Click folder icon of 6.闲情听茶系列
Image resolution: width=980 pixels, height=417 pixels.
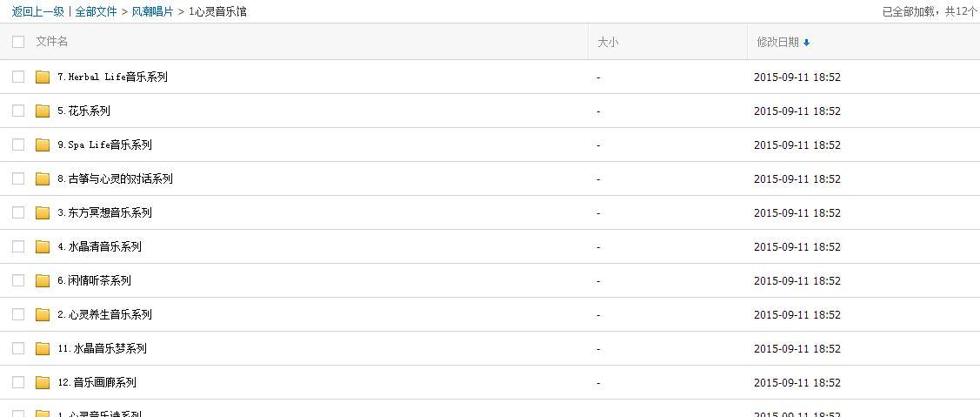(x=43, y=280)
